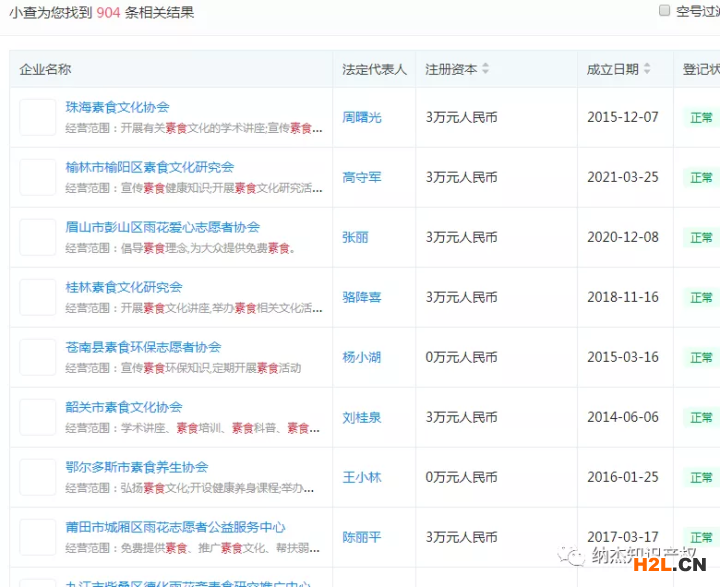View legal representative 骆降喜
720x587 pixels.
click(x=362, y=298)
